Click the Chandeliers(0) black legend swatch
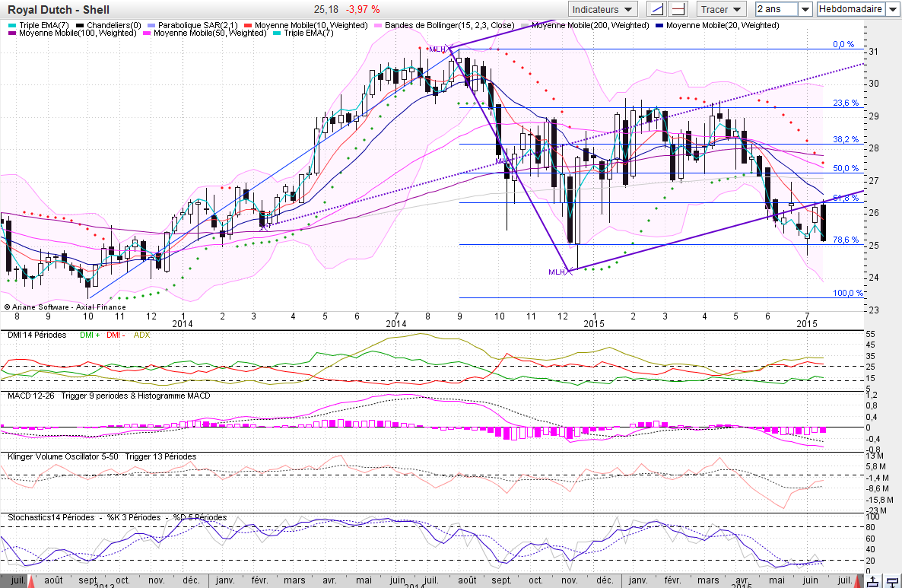Image resolution: width=902 pixels, height=588 pixels. (x=80, y=26)
